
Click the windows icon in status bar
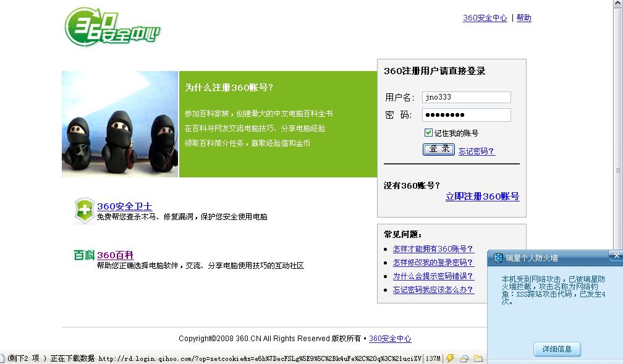point(464,358)
